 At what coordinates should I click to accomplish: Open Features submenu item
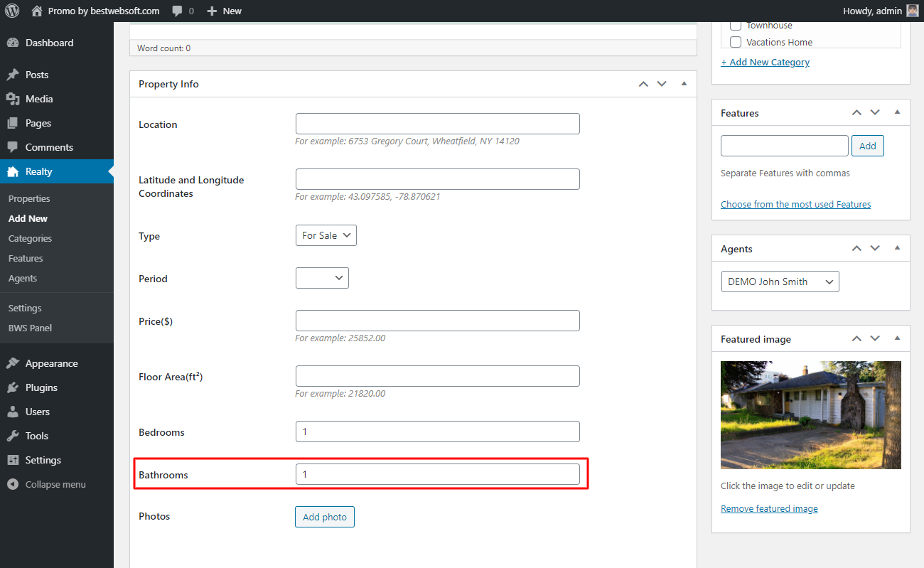[26, 258]
